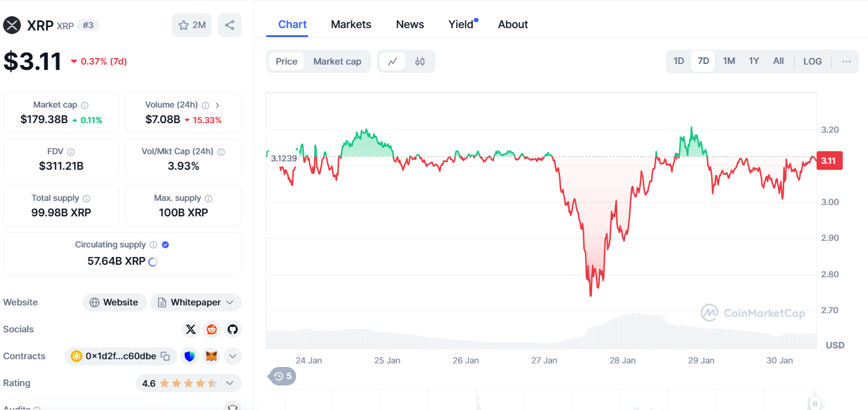Open the Reddit social icon
This screenshot has height=410, width=868.
click(x=212, y=329)
